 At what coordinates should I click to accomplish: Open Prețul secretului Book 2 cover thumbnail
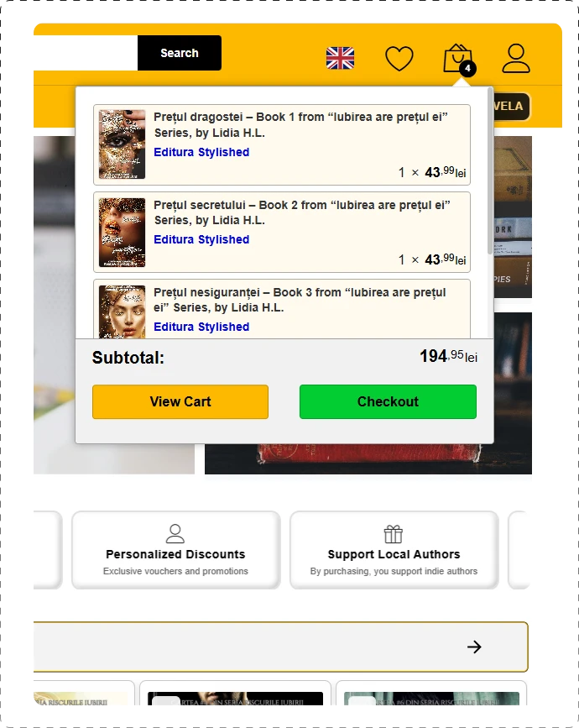click(122, 232)
